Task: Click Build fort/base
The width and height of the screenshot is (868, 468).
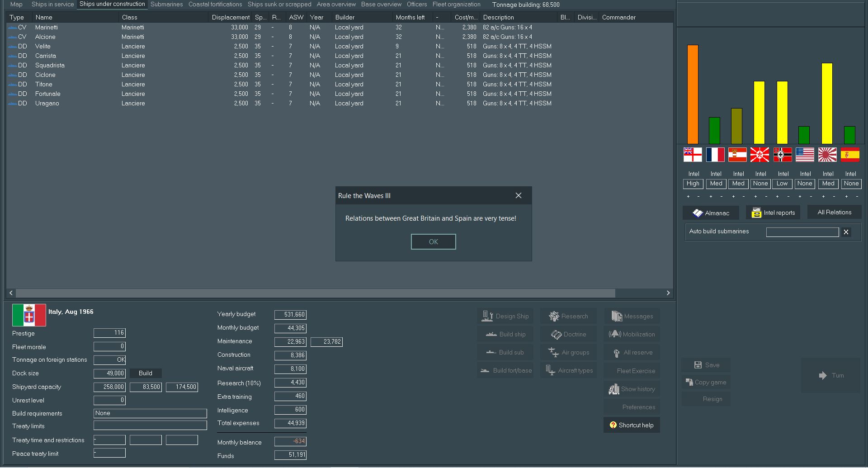Action: [x=505, y=370]
